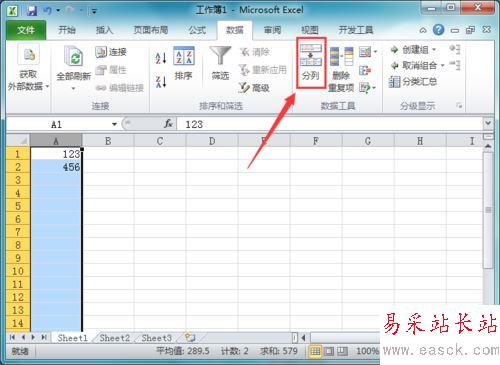The image size is (500, 365).
Task: Go to the first sheet with navigation arrow
Action: [13, 337]
